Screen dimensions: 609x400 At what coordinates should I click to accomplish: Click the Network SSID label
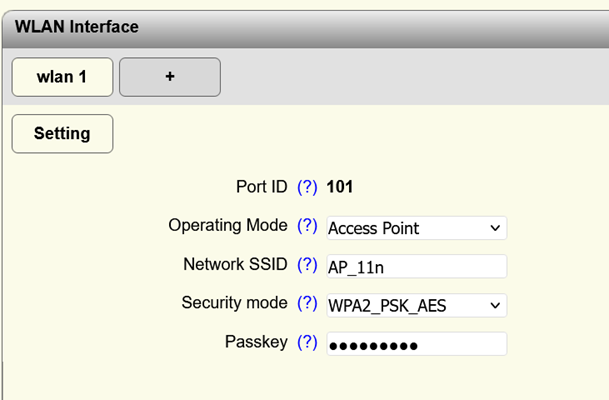pyautogui.click(x=235, y=265)
